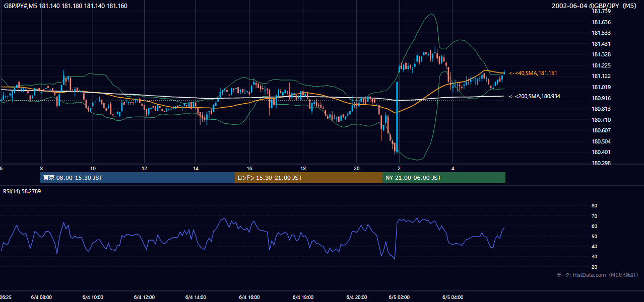Click price axis value 181.328
Screen dimensions: 644x302
click(601, 54)
